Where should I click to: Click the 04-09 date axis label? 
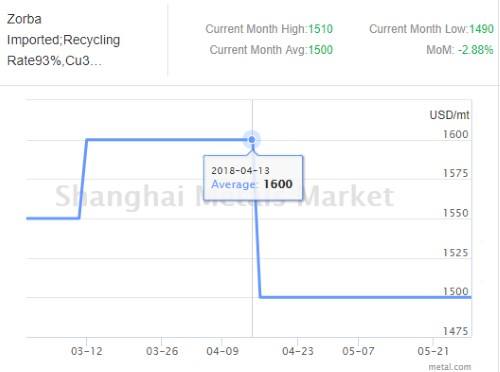[222, 351]
